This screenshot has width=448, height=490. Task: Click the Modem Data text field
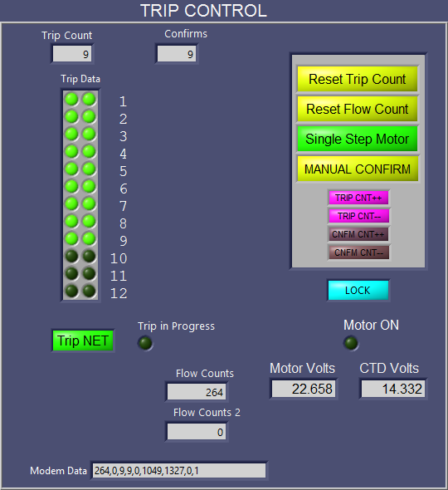coord(179,470)
